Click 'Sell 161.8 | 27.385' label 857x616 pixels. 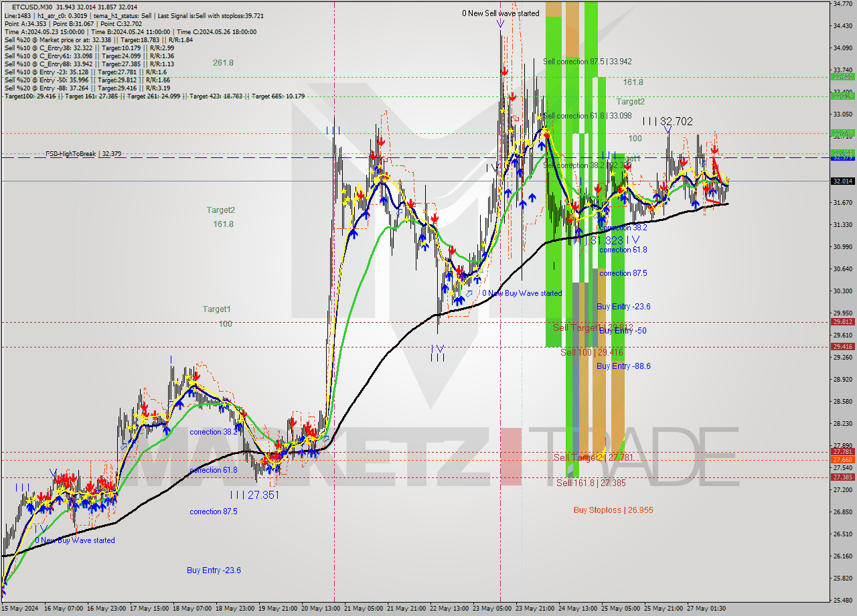(x=591, y=483)
